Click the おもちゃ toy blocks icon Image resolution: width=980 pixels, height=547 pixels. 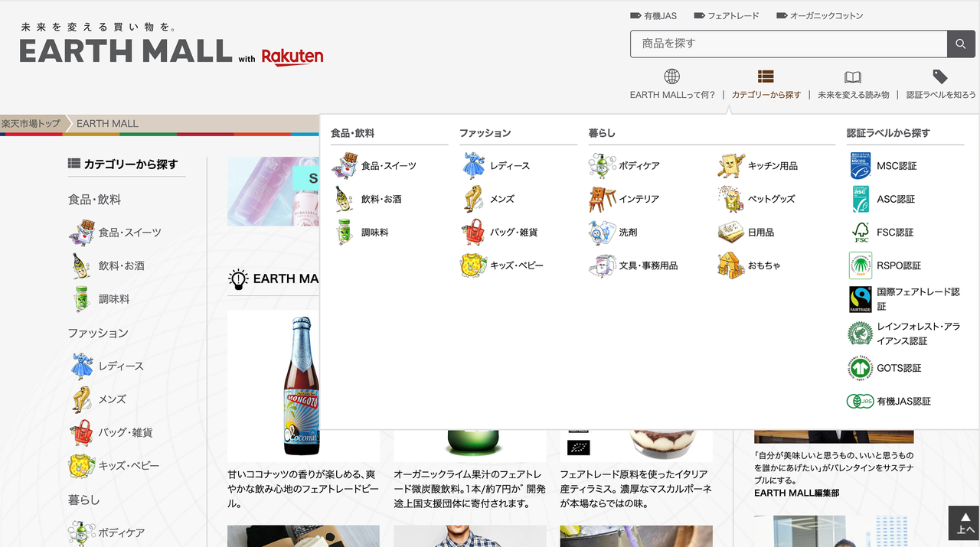(x=731, y=265)
